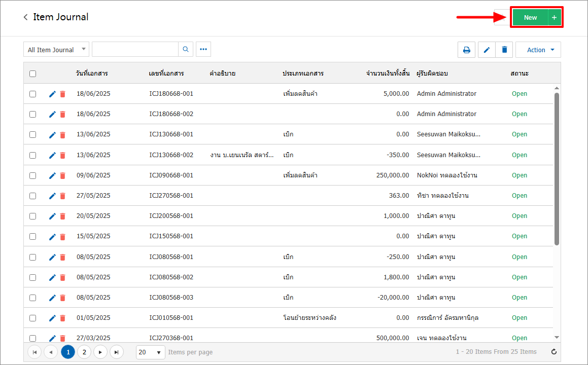Screen dimensions: 588x365
Task: Tick the select-all header checkbox
Action: coord(33,74)
